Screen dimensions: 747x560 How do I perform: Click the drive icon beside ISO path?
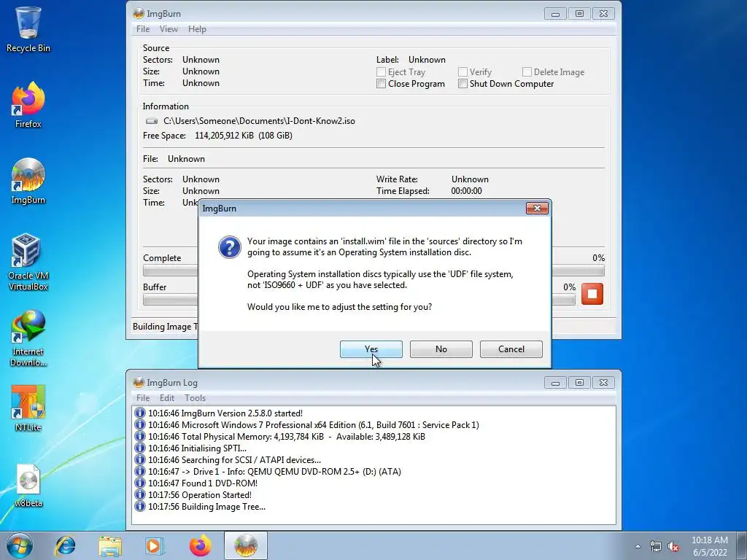pos(152,121)
